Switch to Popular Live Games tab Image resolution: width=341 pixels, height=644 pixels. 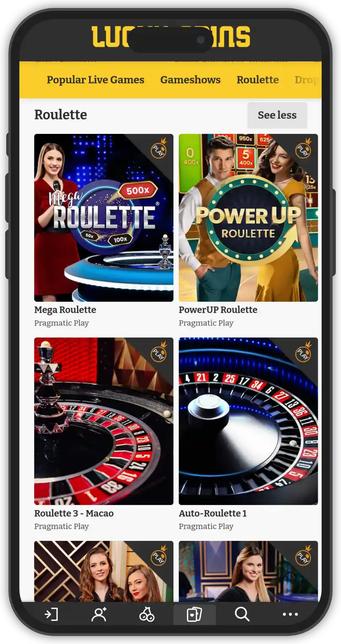pos(96,80)
